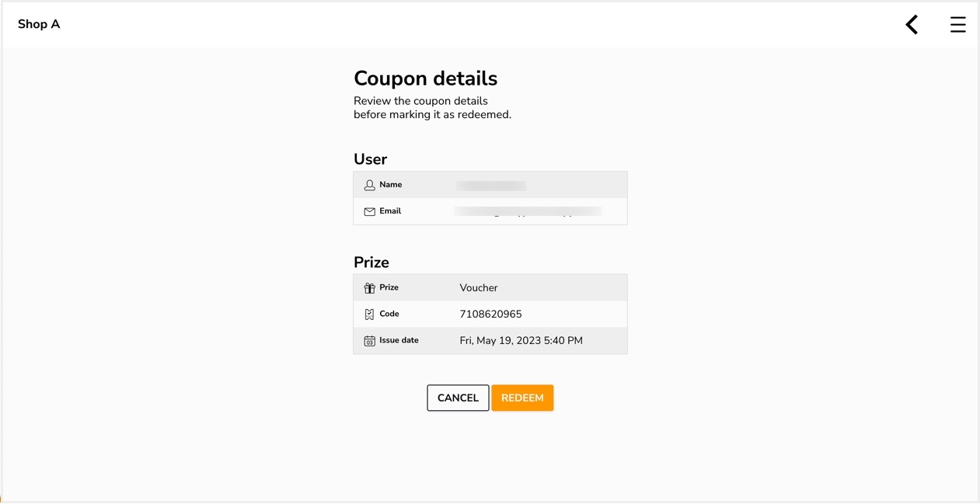Click the CANCEL button
The height and width of the screenshot is (504, 980).
[x=458, y=398]
